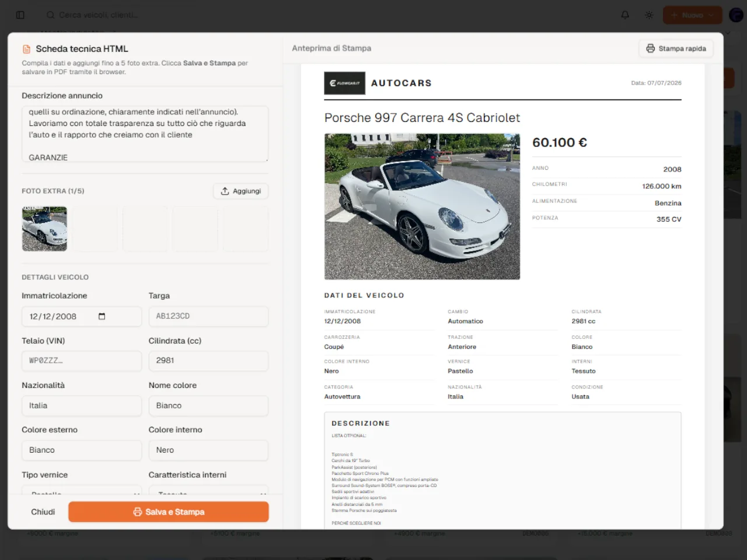Viewport: 747px width, 560px height.
Task: Switch theme with the sun icon
Action: [649, 15]
